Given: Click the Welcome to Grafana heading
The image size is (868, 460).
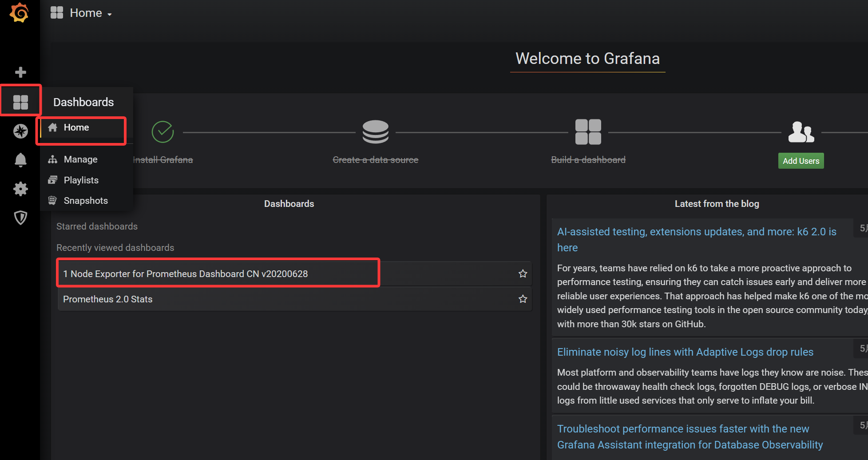Looking at the screenshot, I should point(587,59).
